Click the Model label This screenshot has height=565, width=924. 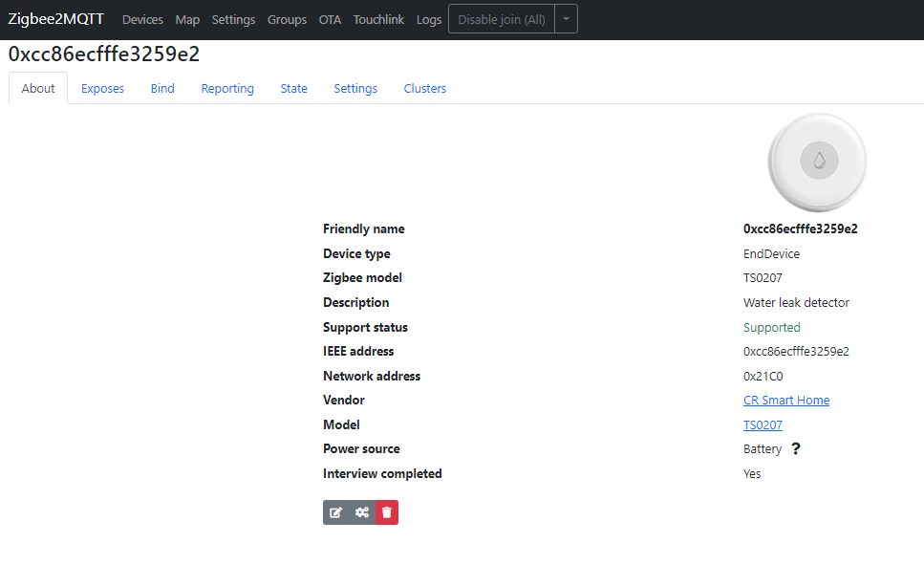tap(341, 425)
